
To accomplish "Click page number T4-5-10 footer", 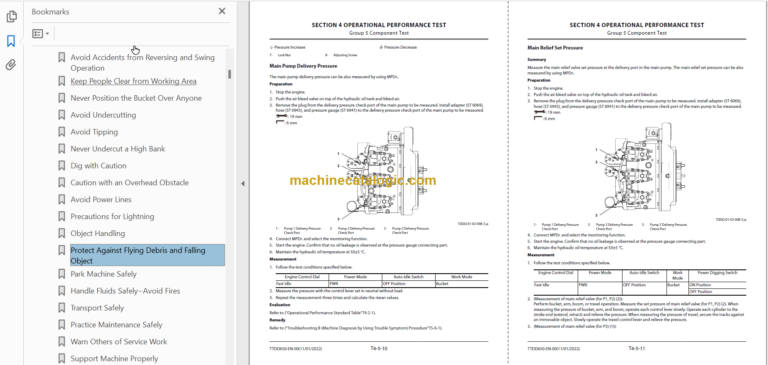I will coord(379,348).
